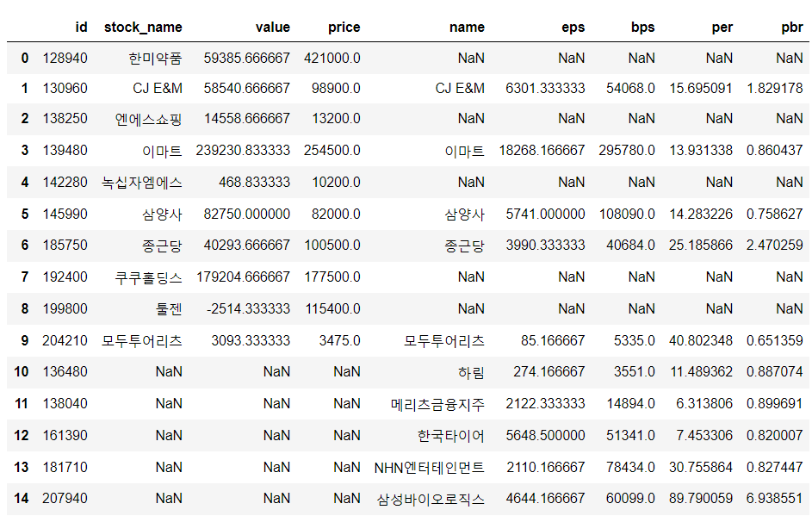The image size is (812, 516).
Task: Select bps cell 51341.0
Action: pos(630,436)
